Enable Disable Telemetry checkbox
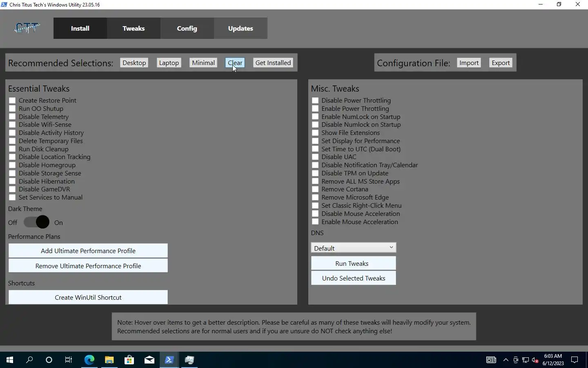The height and width of the screenshot is (368, 588). click(x=12, y=117)
